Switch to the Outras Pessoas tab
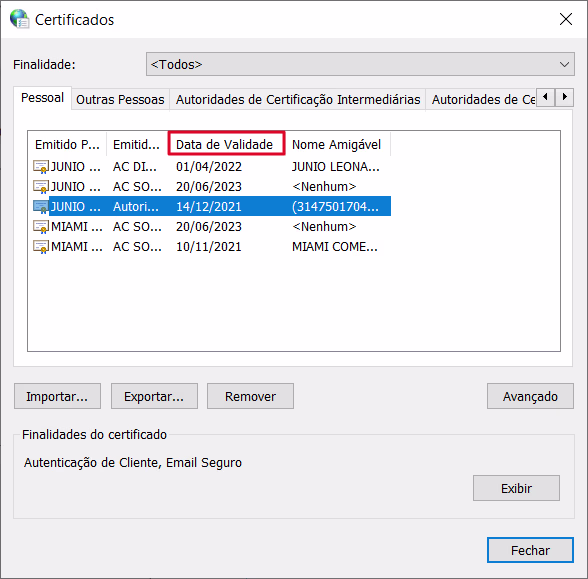 (x=120, y=100)
